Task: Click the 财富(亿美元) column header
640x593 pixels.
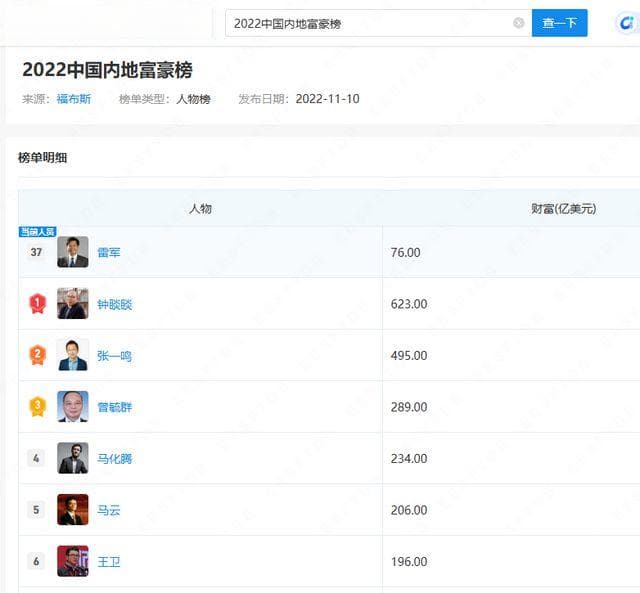Action: (563, 209)
